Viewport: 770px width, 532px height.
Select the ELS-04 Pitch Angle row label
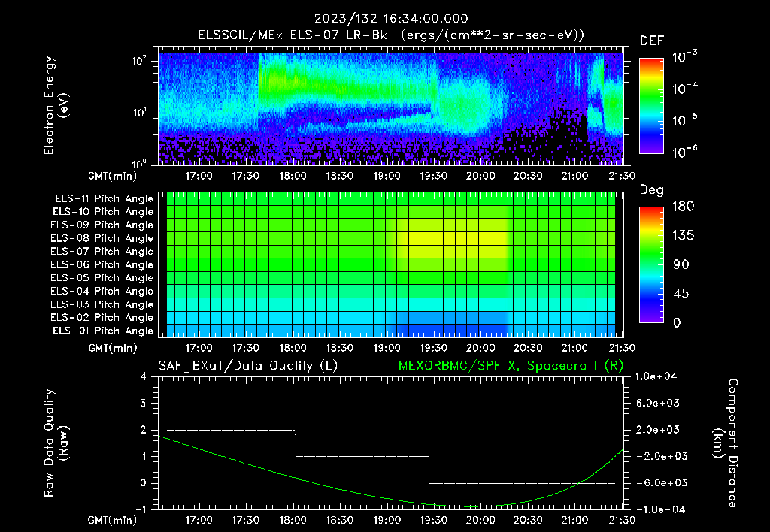tap(102, 292)
